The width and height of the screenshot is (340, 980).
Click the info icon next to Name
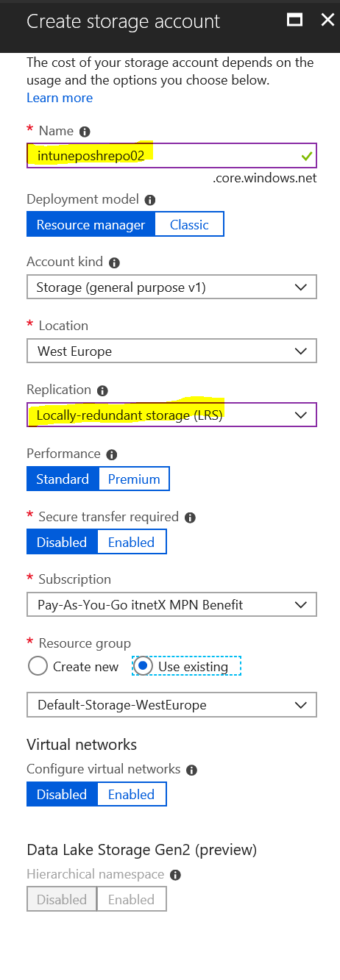[85, 132]
